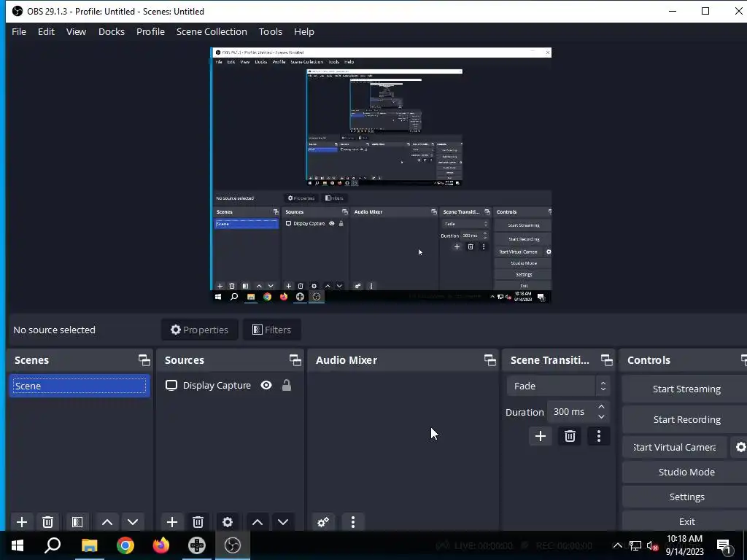This screenshot has height=560, width=747.
Task: Pop out the Scene Transitions dock
Action: (x=606, y=360)
